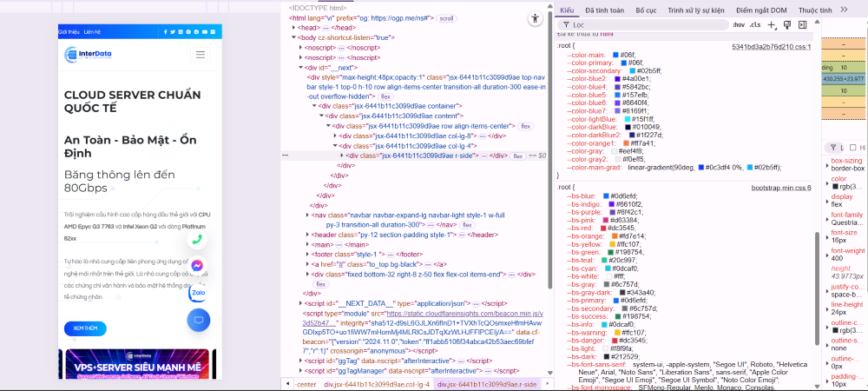
Task: Select div.r-side breadcrumb item
Action: 485,384
